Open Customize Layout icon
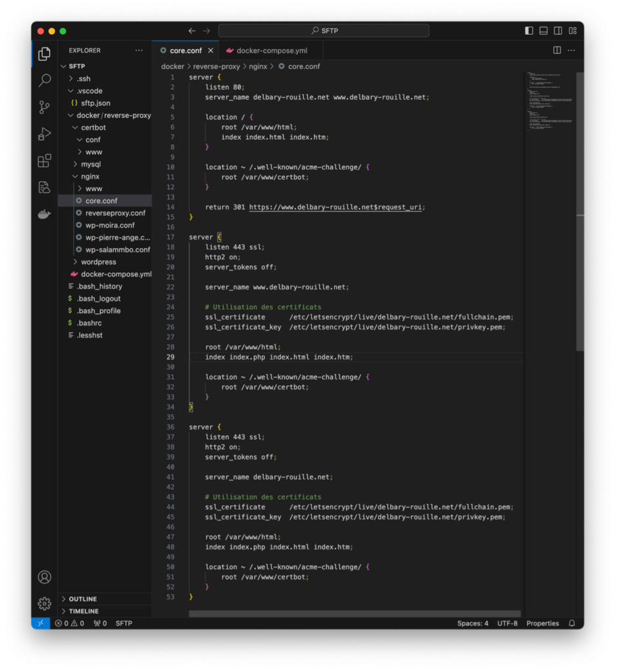Image resolution: width=617 pixels, height=672 pixels. (572, 31)
